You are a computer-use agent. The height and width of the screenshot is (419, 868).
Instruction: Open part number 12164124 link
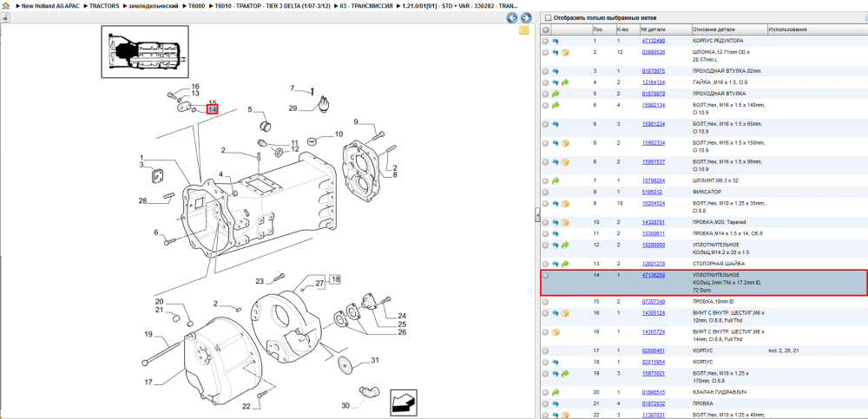click(654, 82)
